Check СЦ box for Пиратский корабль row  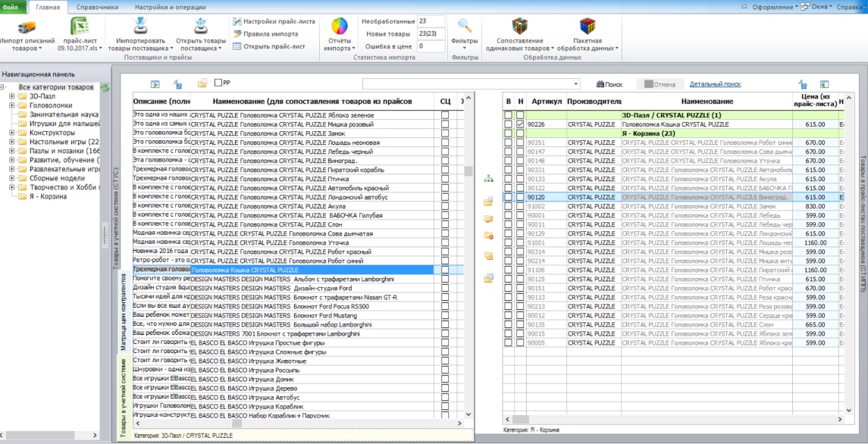pos(444,170)
